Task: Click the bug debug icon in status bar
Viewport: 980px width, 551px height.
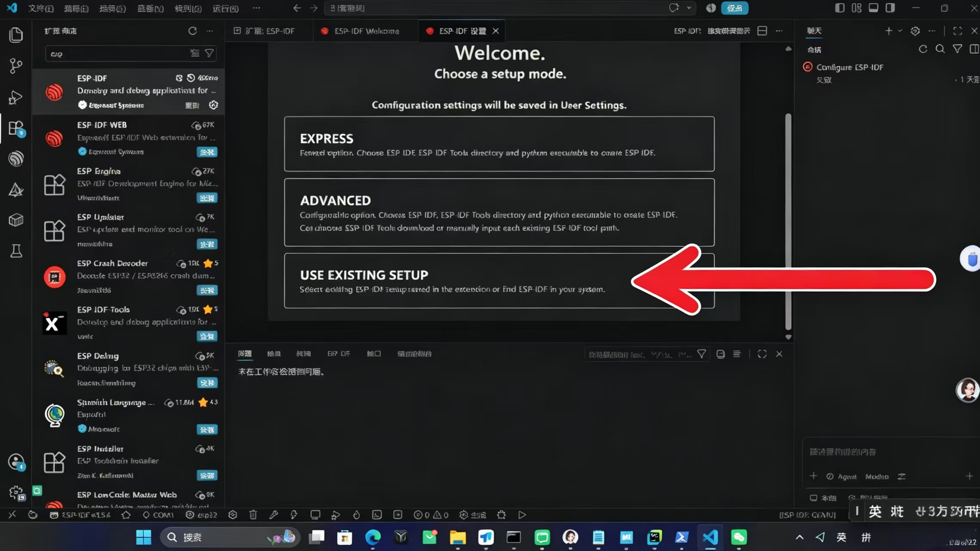Action: point(501,514)
